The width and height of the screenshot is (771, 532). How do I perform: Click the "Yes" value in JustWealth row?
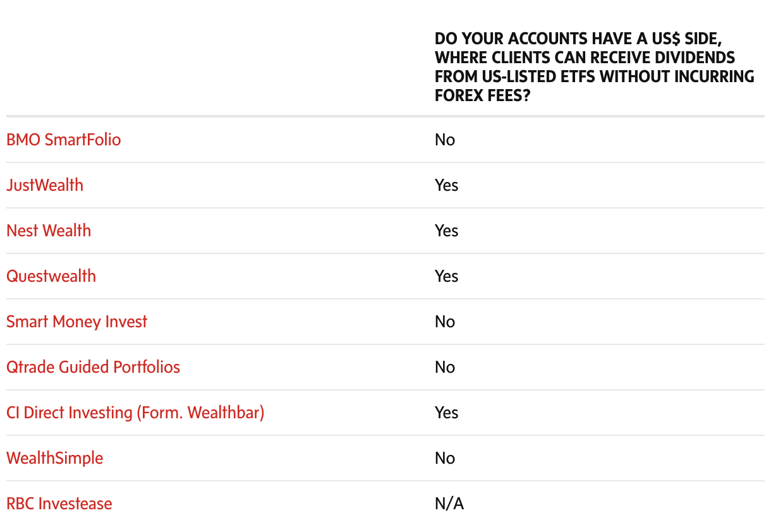[x=446, y=185]
